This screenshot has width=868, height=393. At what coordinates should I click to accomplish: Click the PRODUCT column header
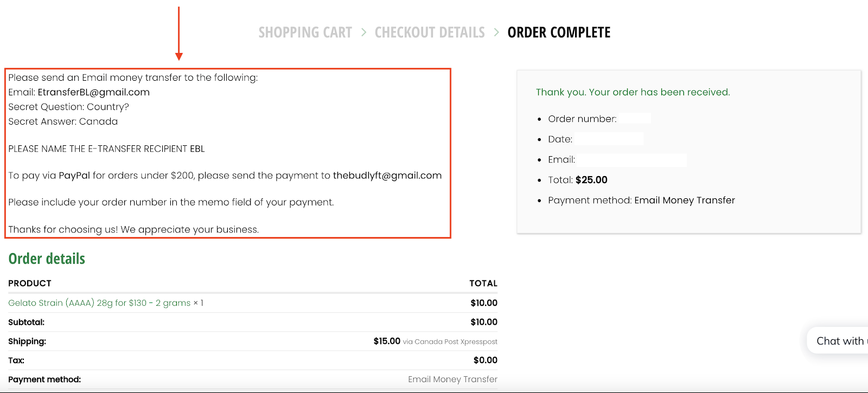[x=30, y=284]
